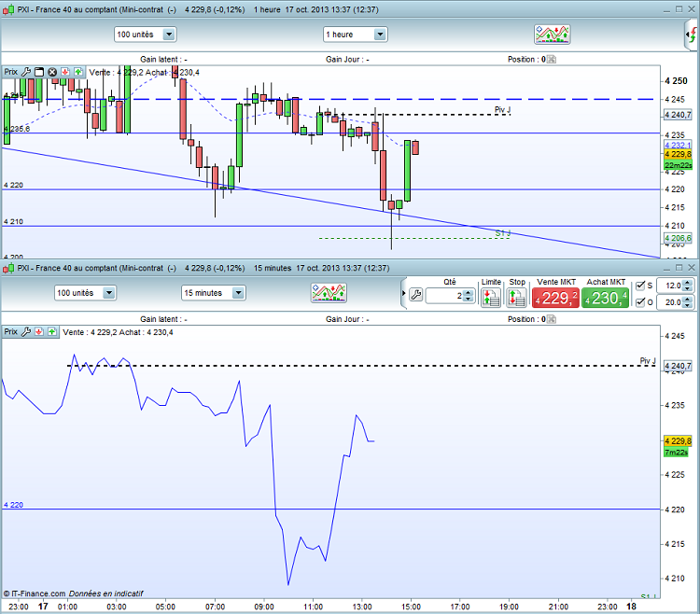Select the S1 J support label, top chart
This screenshot has width=700, height=614.
coord(503,233)
